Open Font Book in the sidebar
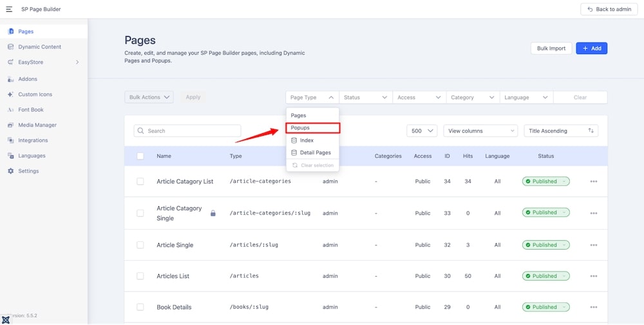The width and height of the screenshot is (644, 325). click(30, 109)
